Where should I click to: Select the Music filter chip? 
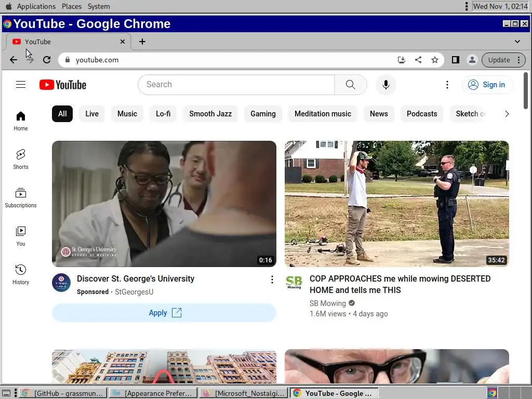(127, 114)
